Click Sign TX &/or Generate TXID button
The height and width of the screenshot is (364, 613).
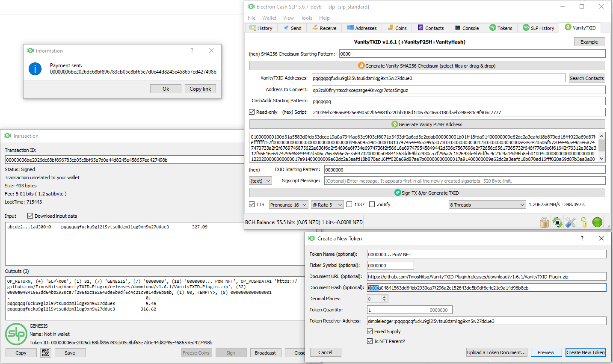427,192
